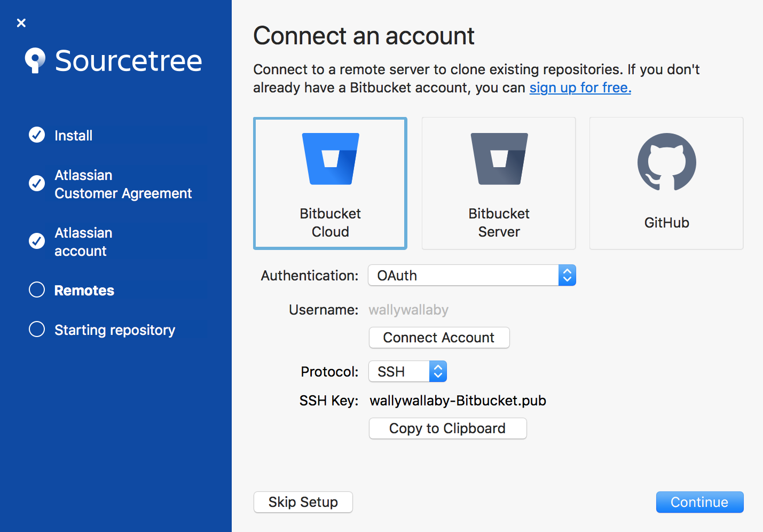Copy the SSH key to clipboard
The height and width of the screenshot is (532, 763).
pos(447,428)
